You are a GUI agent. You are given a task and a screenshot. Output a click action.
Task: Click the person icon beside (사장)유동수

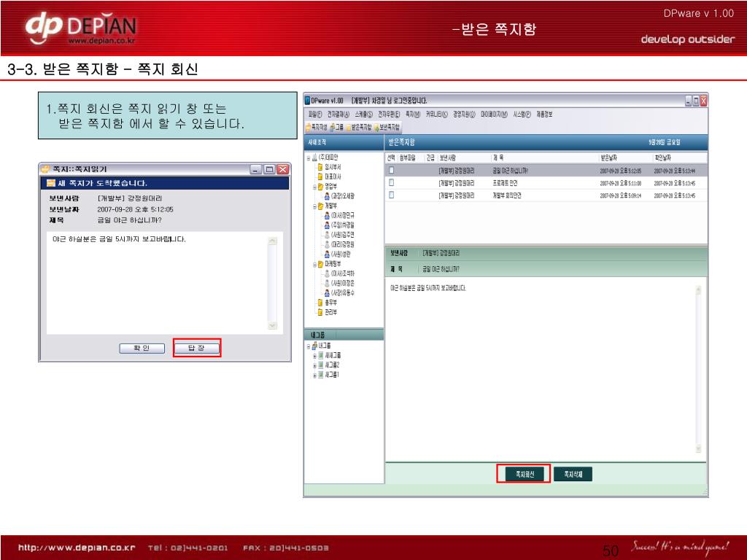tap(327, 293)
